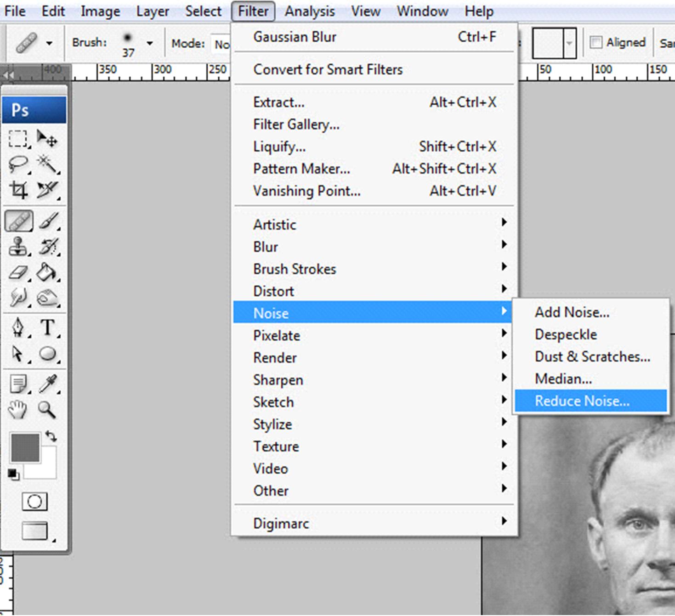Enable the Aligned checkbox
This screenshot has width=675, height=616.
point(596,43)
